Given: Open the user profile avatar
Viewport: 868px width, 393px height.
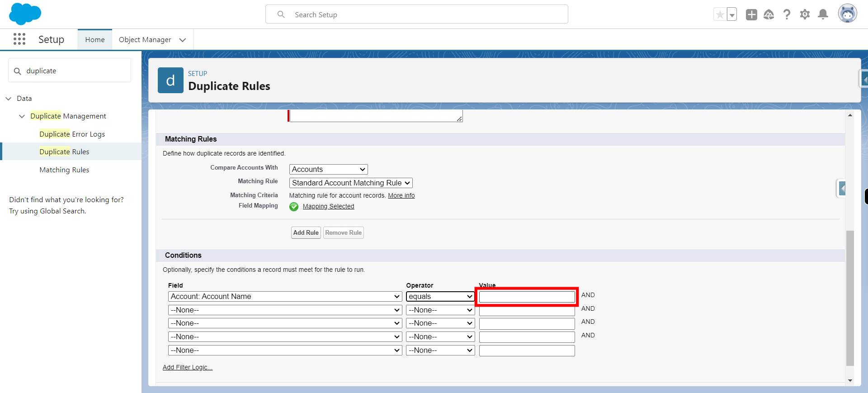Looking at the screenshot, I should coord(847,14).
